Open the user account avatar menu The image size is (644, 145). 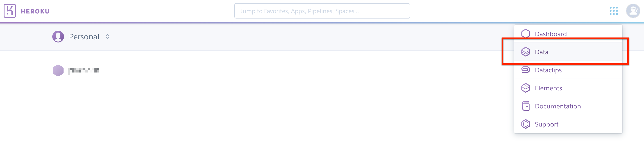click(633, 11)
